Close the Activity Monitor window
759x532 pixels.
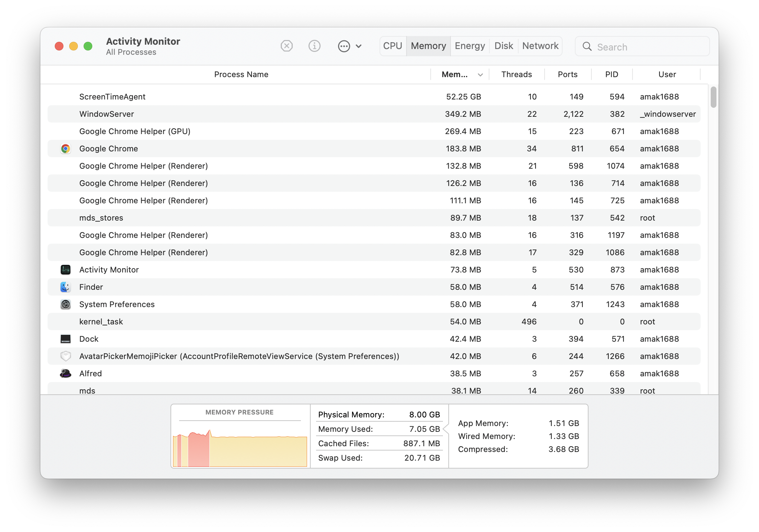click(x=59, y=46)
